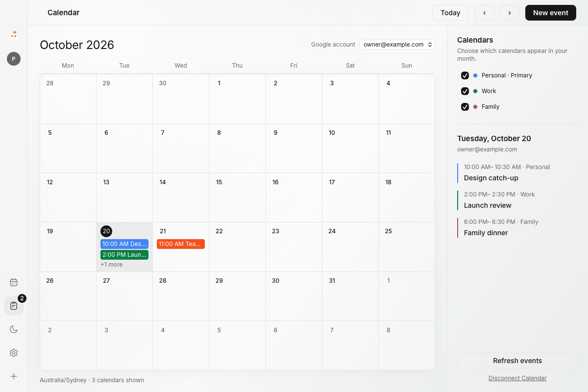
Task: Select the highlighted date 20 in the grid
Action: click(x=106, y=231)
